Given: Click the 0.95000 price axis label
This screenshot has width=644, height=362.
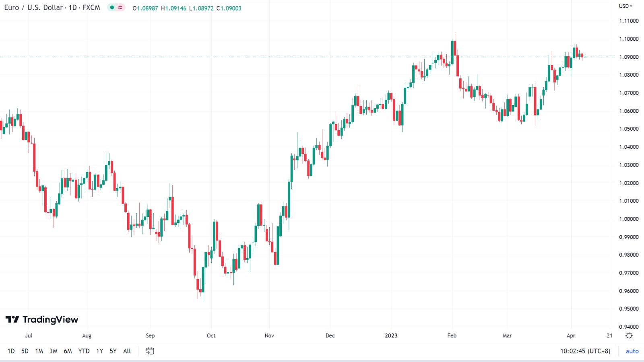Looking at the screenshot, I should tap(629, 309).
